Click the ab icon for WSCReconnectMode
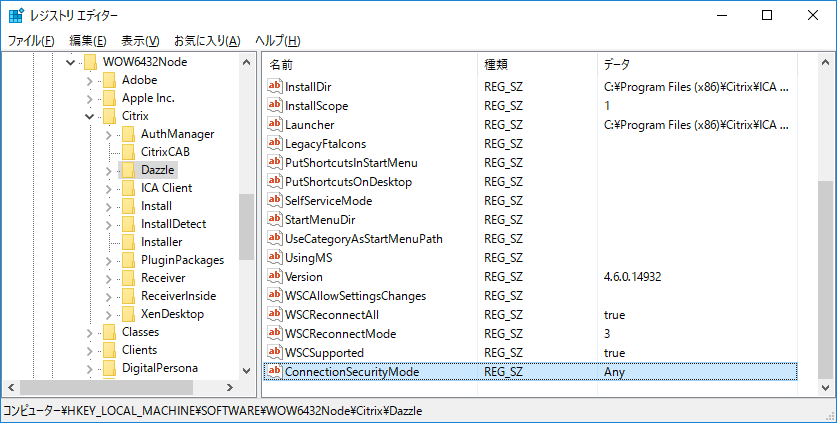 pos(275,334)
